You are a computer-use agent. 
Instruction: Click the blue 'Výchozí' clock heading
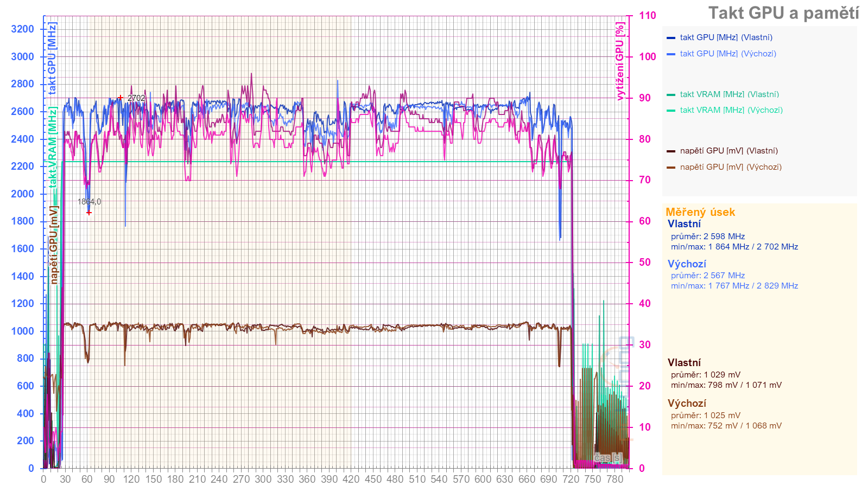(687, 264)
